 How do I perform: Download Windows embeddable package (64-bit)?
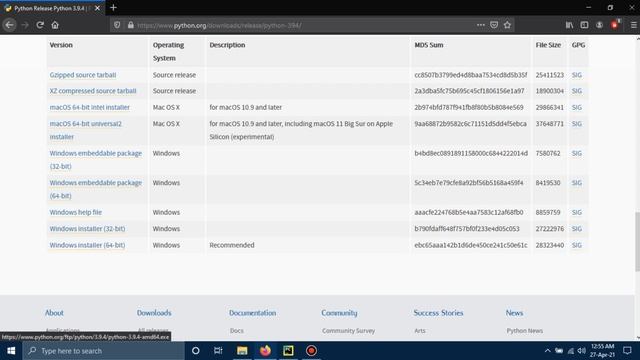click(x=96, y=189)
